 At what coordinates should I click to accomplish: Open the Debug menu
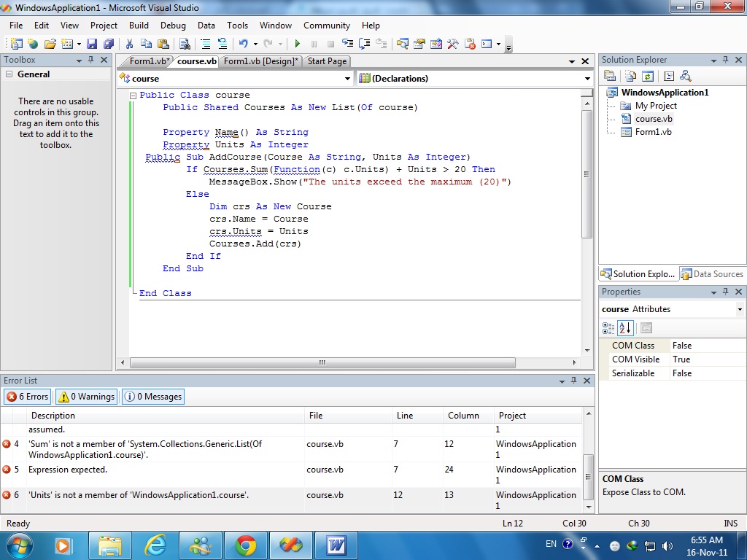click(173, 26)
